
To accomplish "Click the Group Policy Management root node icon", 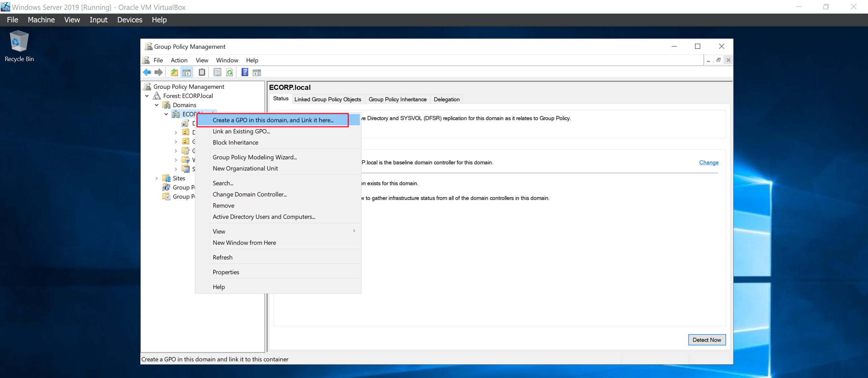I will pyautogui.click(x=147, y=86).
